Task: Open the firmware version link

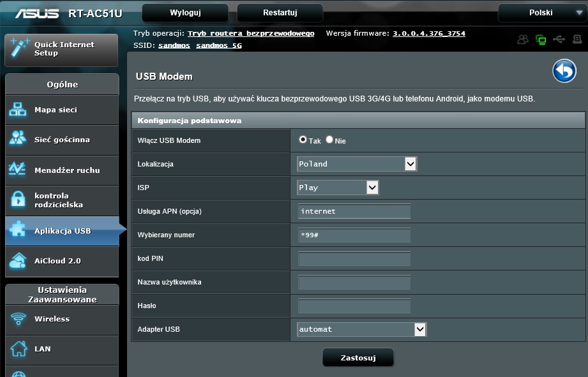Action: click(x=428, y=33)
